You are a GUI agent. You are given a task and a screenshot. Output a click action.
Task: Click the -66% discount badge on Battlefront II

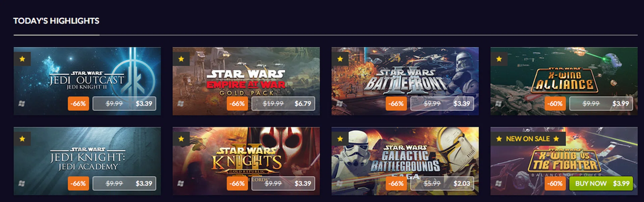pos(396,104)
